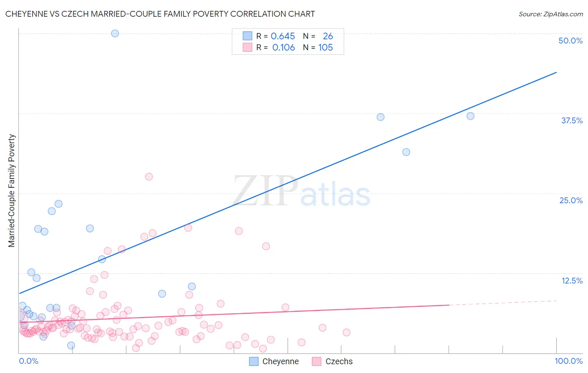
Task: Click the Cheyenne legend color swatch at bottom
Action: point(254,361)
